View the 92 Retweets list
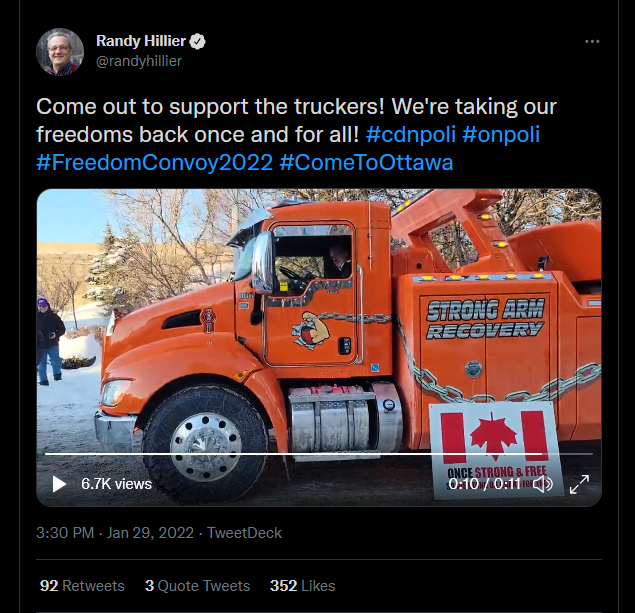635x613 pixels. coord(82,586)
